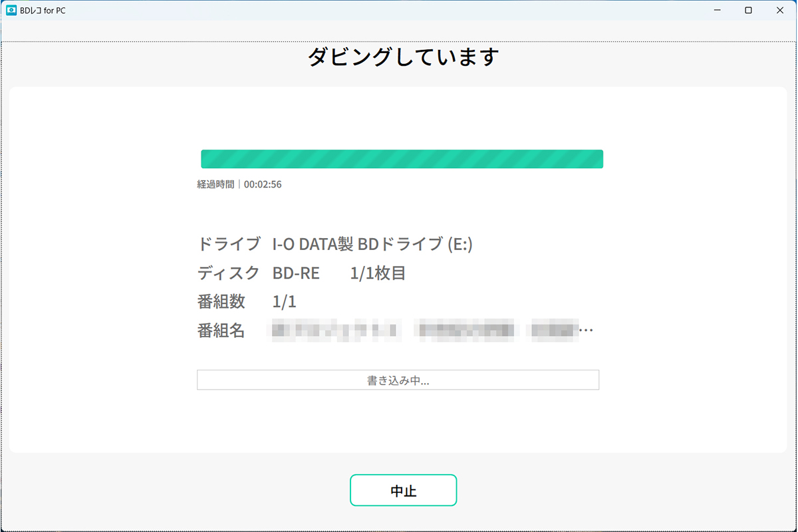798x532 pixels.
Task: Click the BD-RE disc type label
Action: tap(295, 273)
